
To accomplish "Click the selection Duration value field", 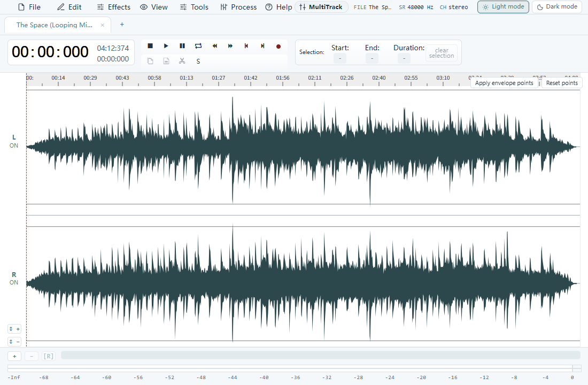I will click(404, 58).
